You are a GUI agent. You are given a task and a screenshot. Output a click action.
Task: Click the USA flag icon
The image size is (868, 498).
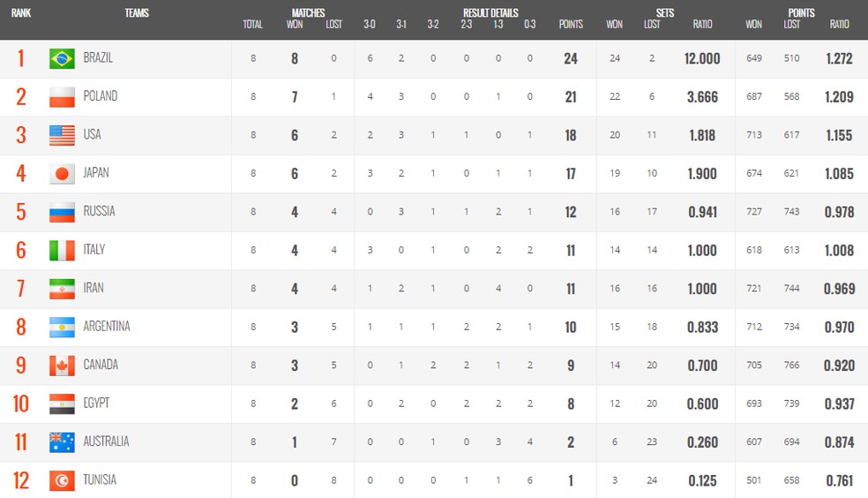(x=62, y=135)
